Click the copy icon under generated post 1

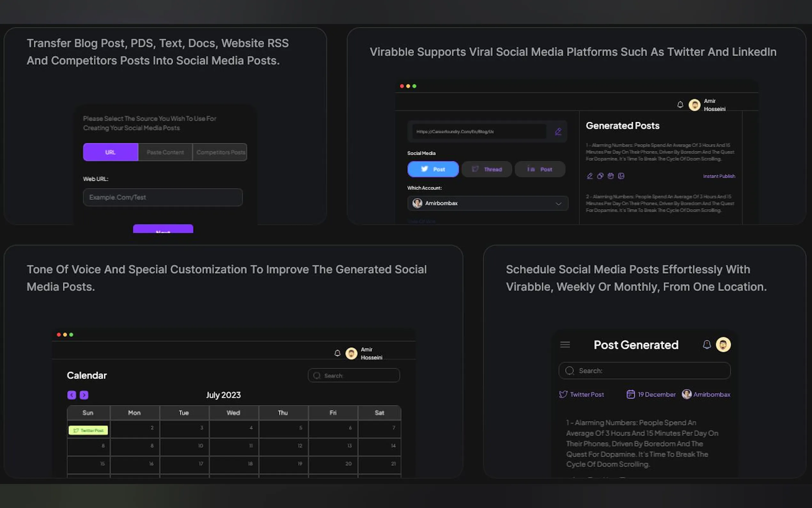click(600, 176)
